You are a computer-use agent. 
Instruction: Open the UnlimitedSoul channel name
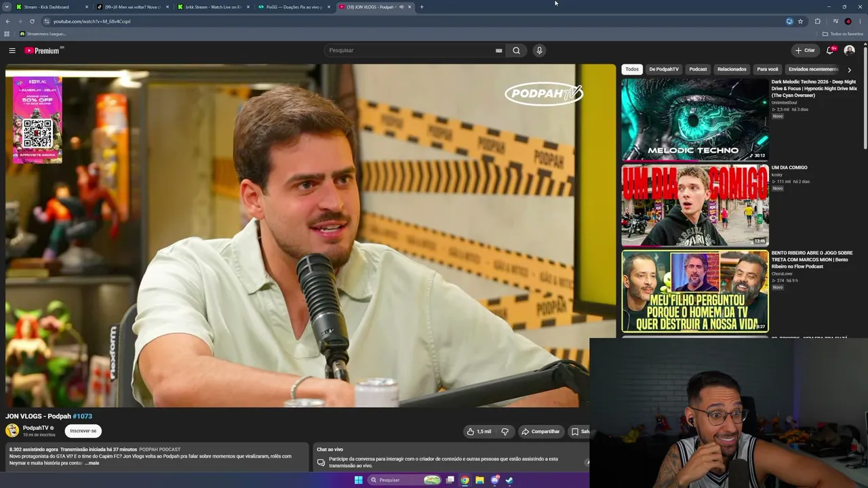[x=784, y=102]
